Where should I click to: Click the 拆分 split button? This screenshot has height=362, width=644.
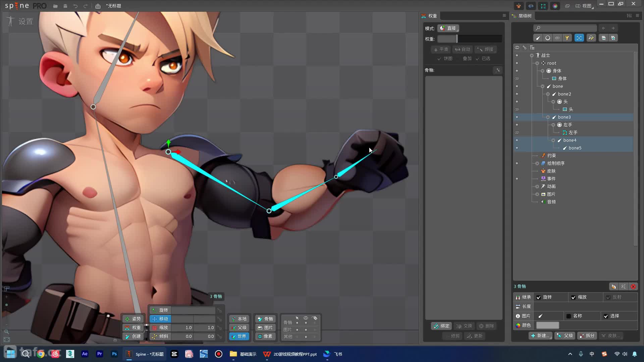coord(587,336)
